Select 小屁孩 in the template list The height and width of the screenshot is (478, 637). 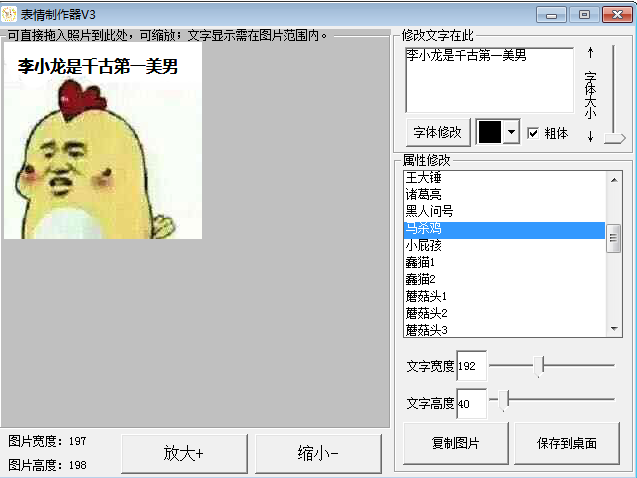click(505, 245)
